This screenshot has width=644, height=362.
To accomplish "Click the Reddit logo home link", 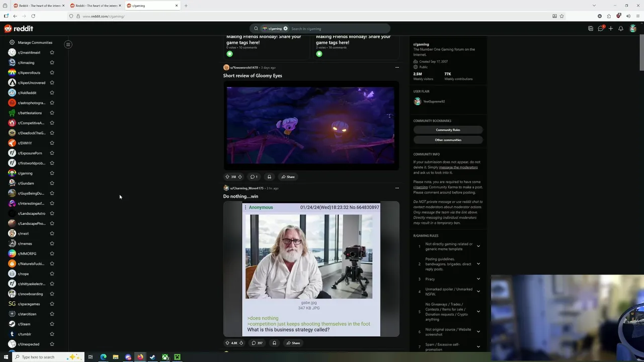I will pyautogui.click(x=19, y=29).
